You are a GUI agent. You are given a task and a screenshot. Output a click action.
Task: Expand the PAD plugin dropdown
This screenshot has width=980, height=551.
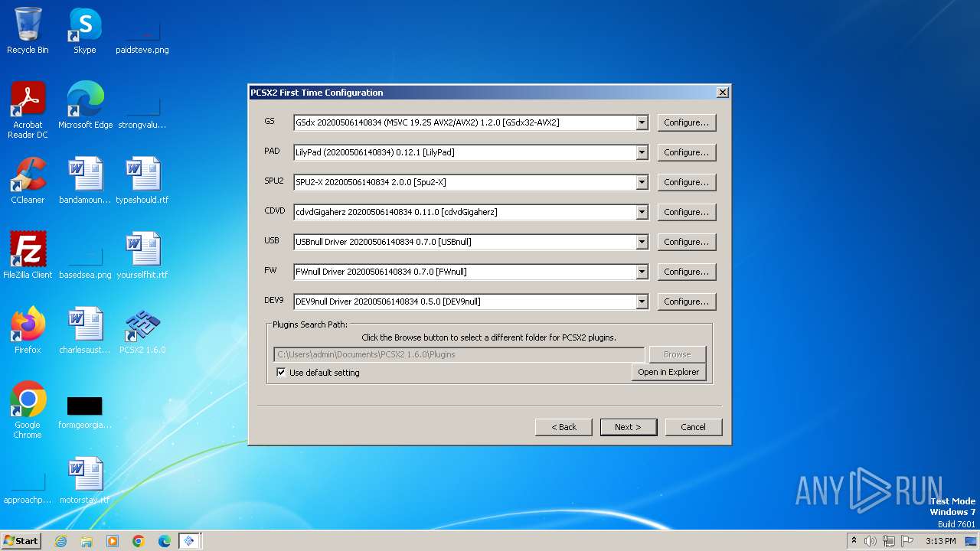[642, 152]
